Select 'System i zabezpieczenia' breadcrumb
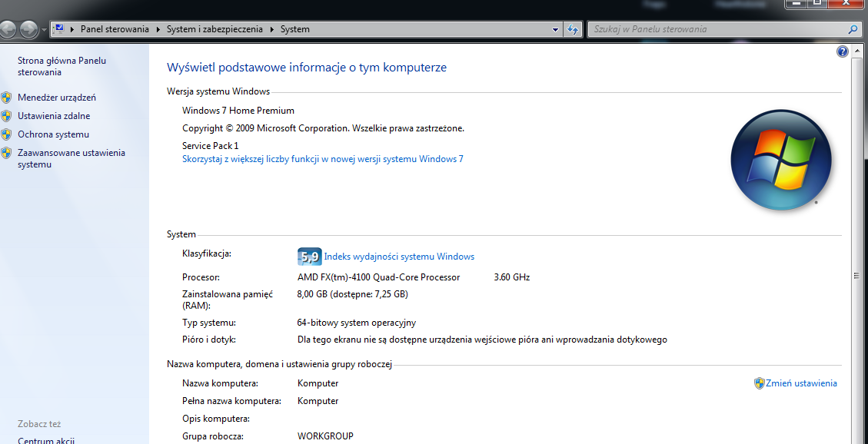 [x=215, y=29]
